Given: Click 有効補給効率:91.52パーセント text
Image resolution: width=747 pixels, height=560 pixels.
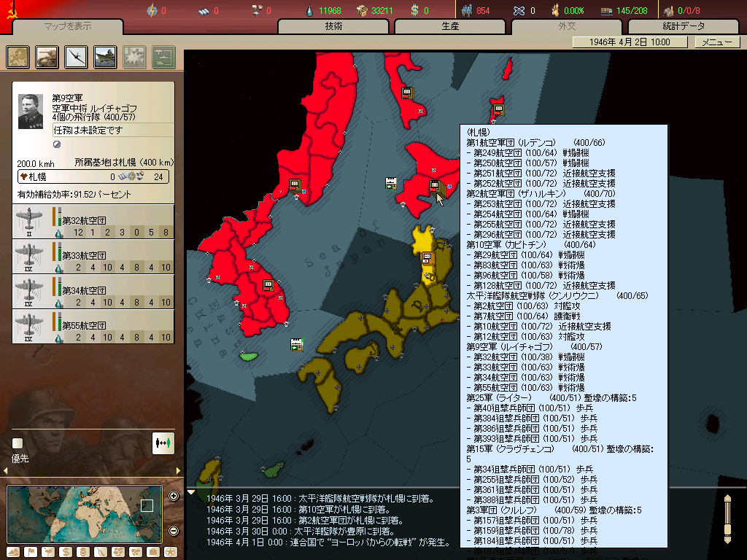Looking at the screenshot, I should click(x=74, y=194).
